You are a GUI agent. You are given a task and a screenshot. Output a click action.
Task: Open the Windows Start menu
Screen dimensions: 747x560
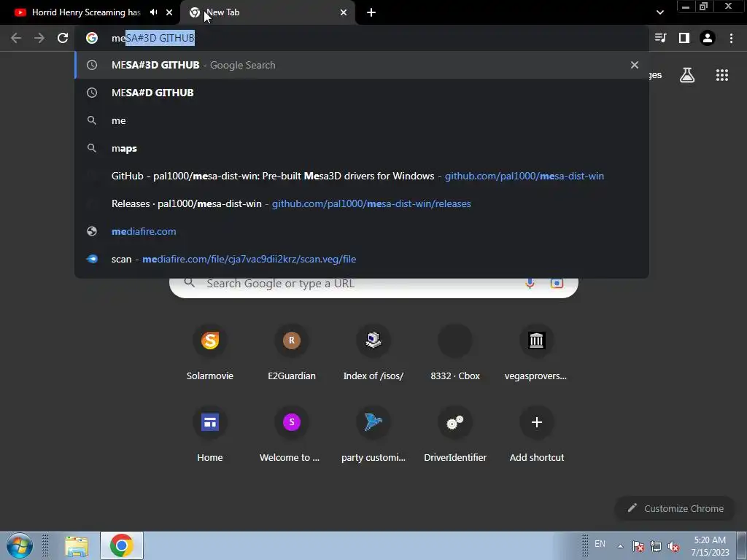coord(20,545)
